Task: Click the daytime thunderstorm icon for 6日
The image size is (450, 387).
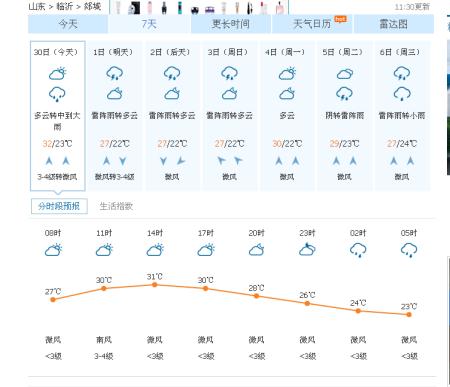Action: tap(402, 74)
